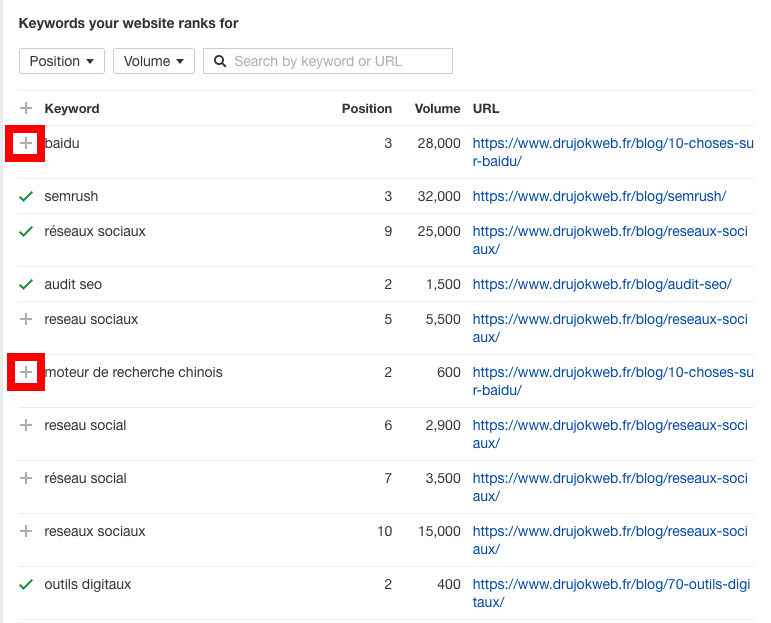771x623 pixels.
Task: Sort by the Keyword column header
Action: [x=72, y=108]
